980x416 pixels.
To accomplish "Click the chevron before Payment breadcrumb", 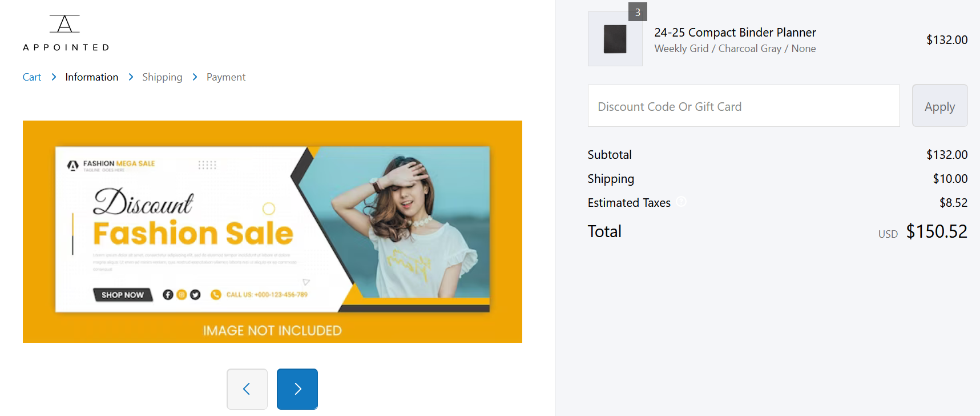I will tap(195, 77).
